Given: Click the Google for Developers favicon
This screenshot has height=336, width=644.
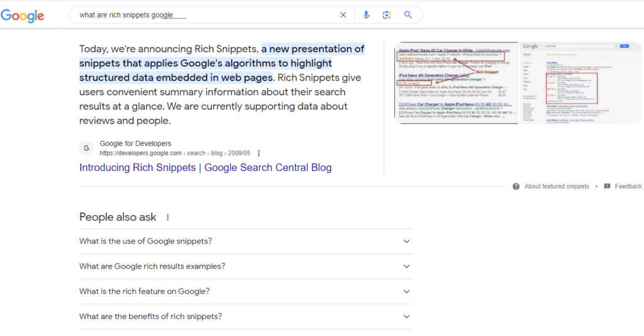Looking at the screenshot, I should coord(86,148).
